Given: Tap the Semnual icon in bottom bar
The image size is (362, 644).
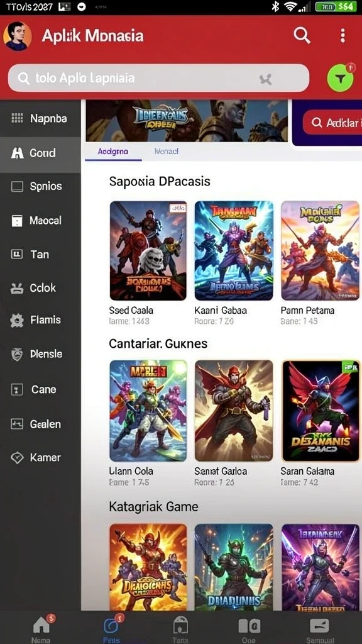Looking at the screenshot, I should tap(319, 626).
